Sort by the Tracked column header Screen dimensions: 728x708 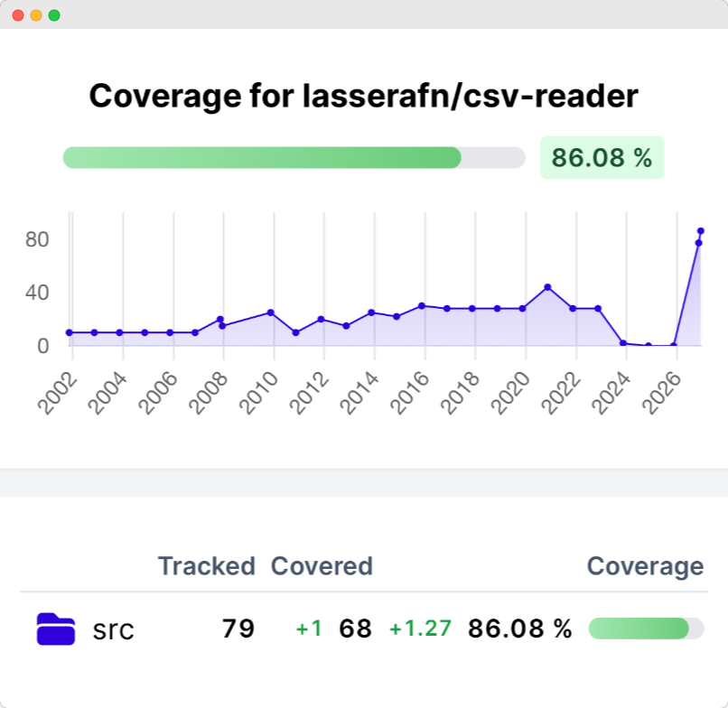tap(206, 566)
